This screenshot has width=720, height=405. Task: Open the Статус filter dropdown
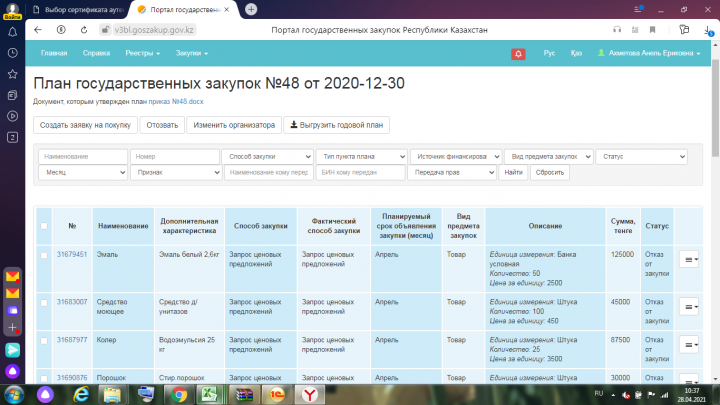click(641, 157)
